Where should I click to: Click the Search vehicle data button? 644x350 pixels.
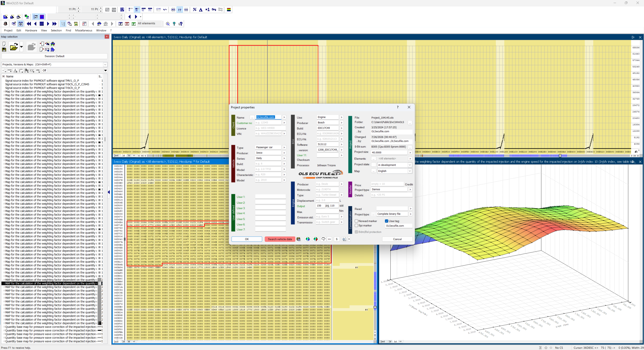[x=280, y=239]
